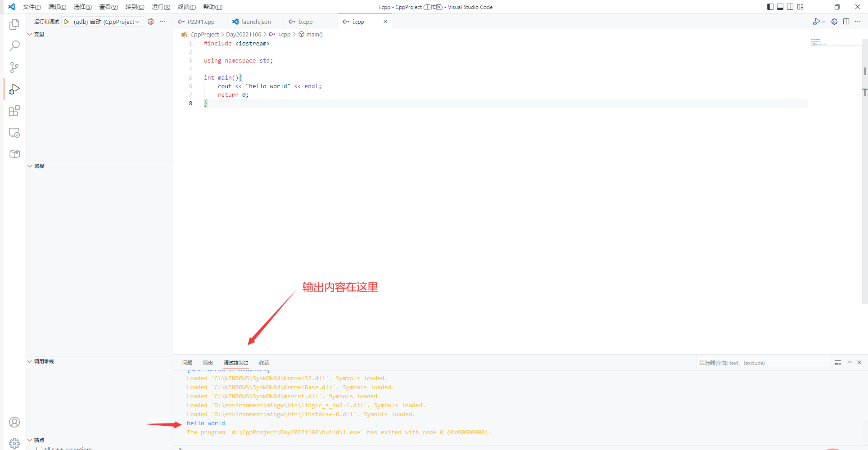
Task: Click the editor minimap preview
Action: pyautogui.click(x=836, y=43)
